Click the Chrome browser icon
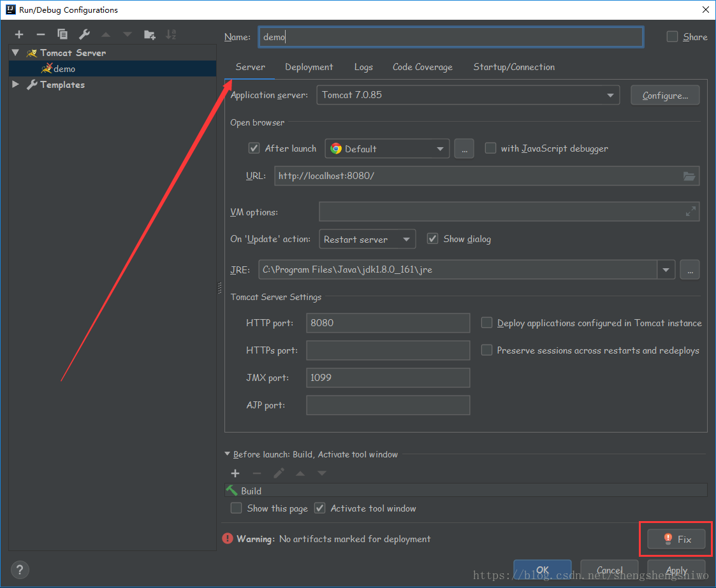This screenshot has height=588, width=716. pos(336,148)
